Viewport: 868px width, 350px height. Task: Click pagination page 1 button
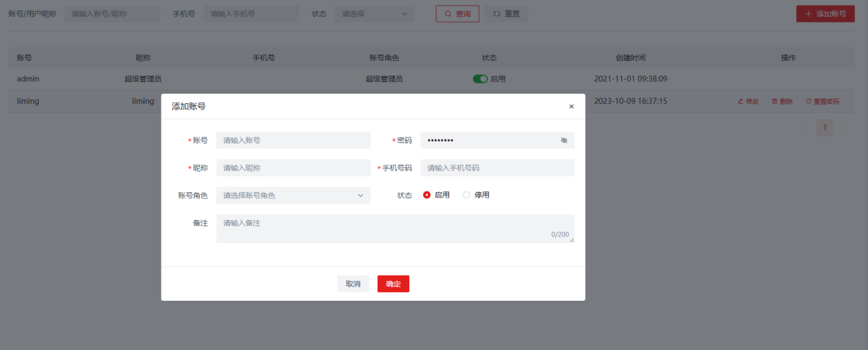(825, 127)
